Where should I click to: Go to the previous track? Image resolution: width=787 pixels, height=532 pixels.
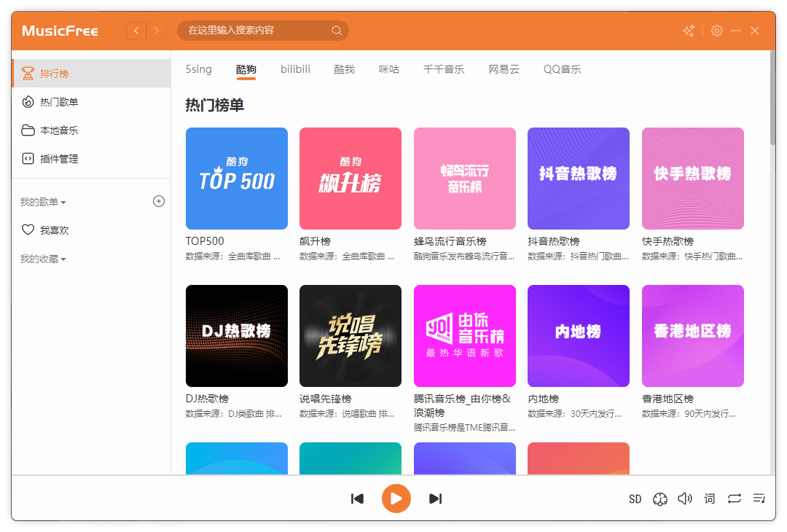tap(357, 498)
